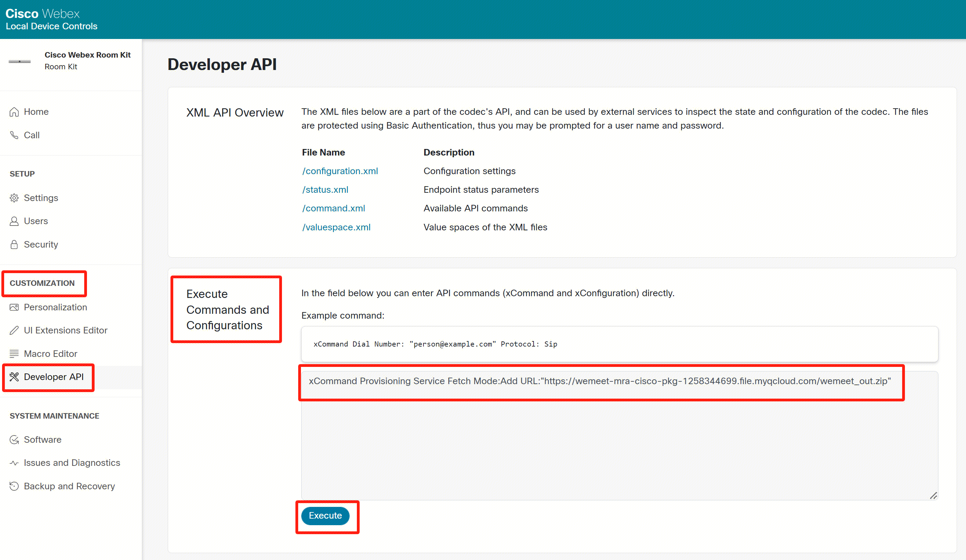Viewport: 966px width, 560px height.
Task: Click the Room Kit device thumbnail
Action: (20, 61)
